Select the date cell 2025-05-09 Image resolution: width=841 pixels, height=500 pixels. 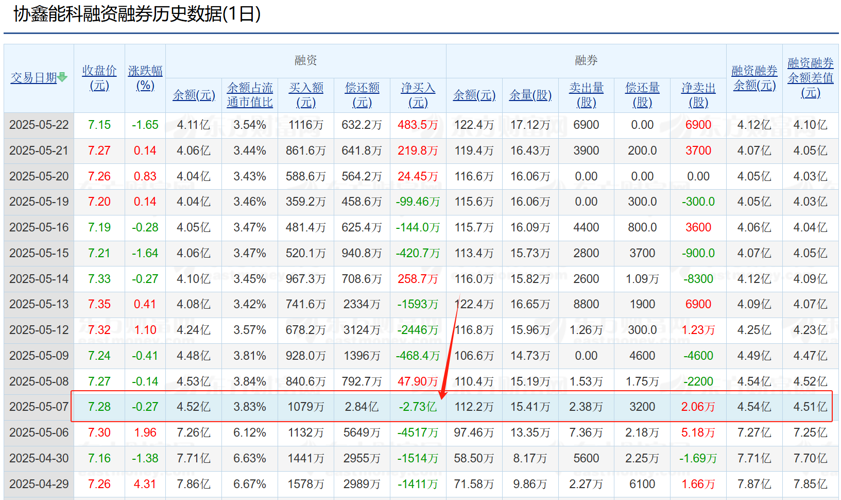coord(39,356)
